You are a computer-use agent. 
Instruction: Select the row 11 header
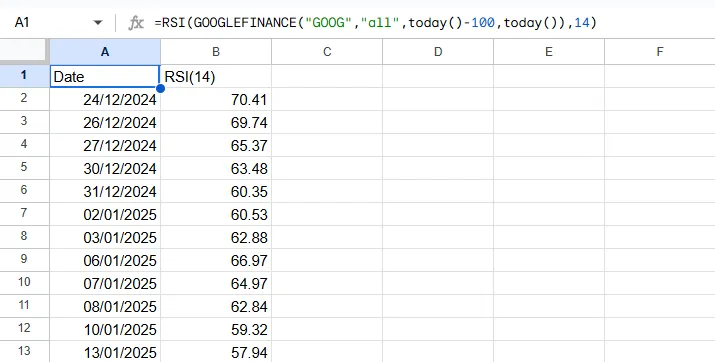[24, 306]
